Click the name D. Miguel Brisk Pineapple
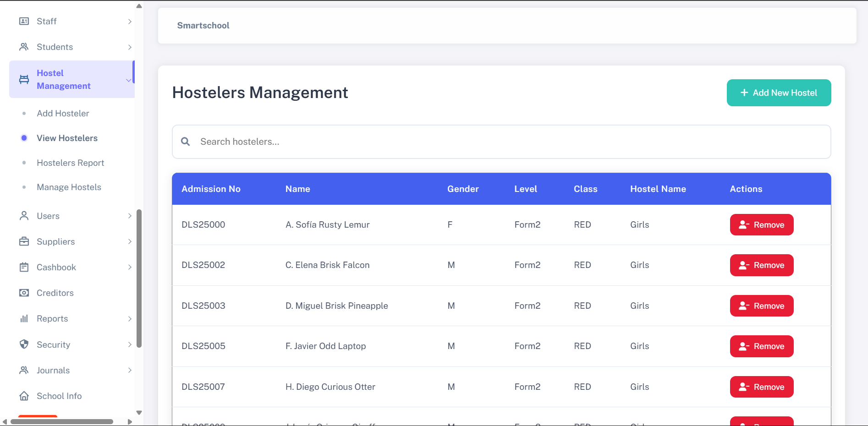The width and height of the screenshot is (868, 426). coord(337,306)
